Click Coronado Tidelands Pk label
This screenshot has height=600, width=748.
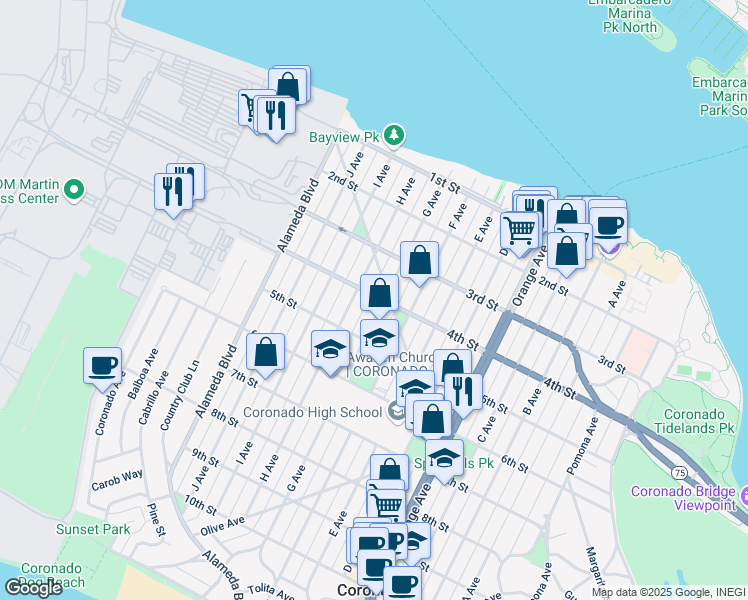point(694,421)
